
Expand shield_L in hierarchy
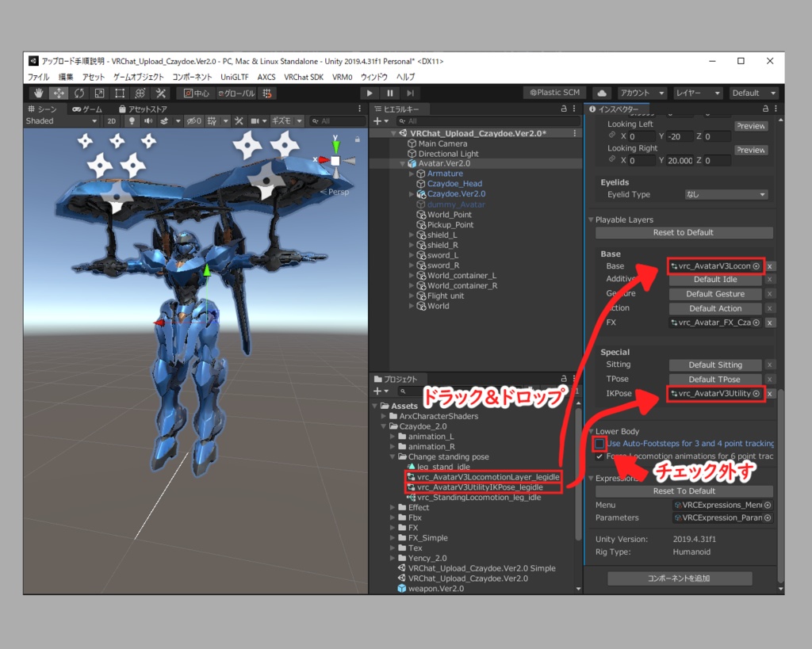tap(412, 235)
